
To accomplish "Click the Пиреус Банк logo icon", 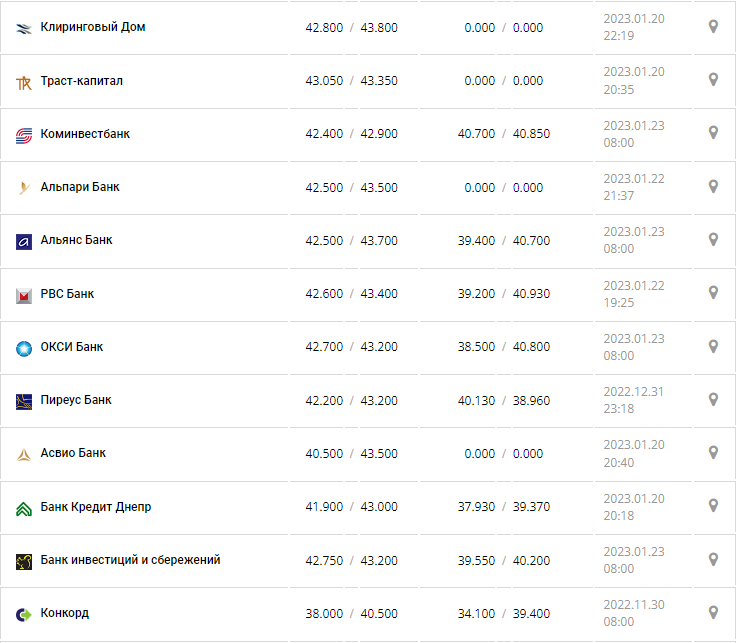I will coord(24,401).
